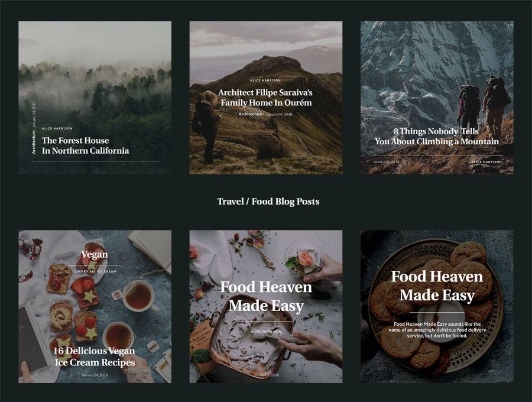Click Alice Harrison author above Architect post
Image resolution: width=532 pixels, height=402 pixels.
265,80
